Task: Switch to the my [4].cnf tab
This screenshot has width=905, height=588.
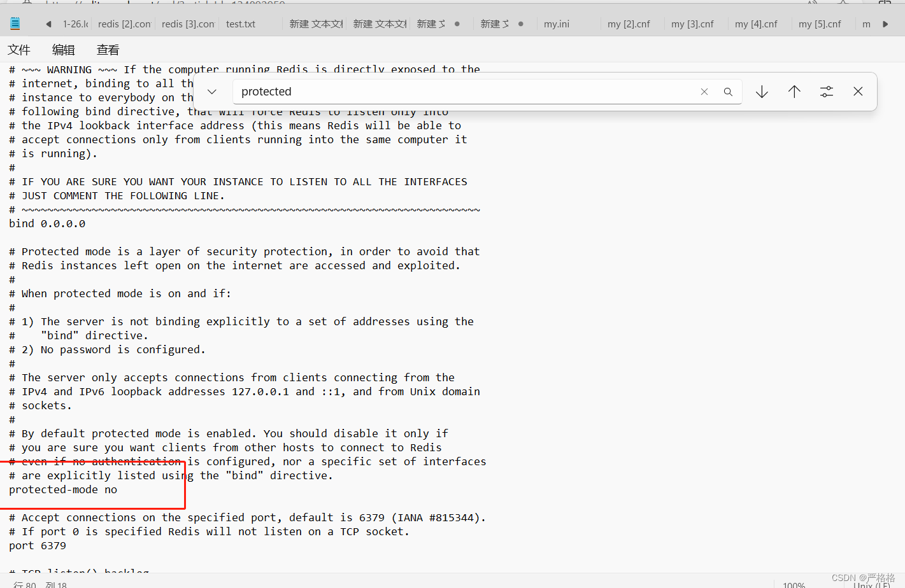Action: tap(756, 24)
